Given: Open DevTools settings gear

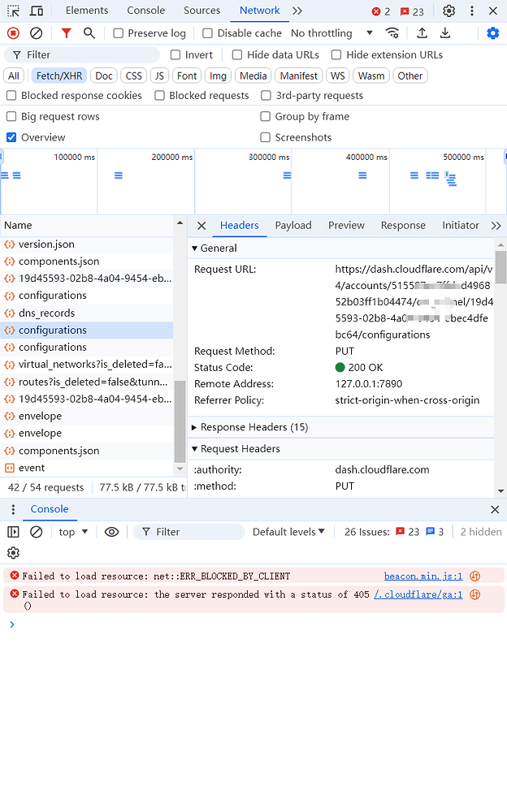Looking at the screenshot, I should [x=449, y=11].
